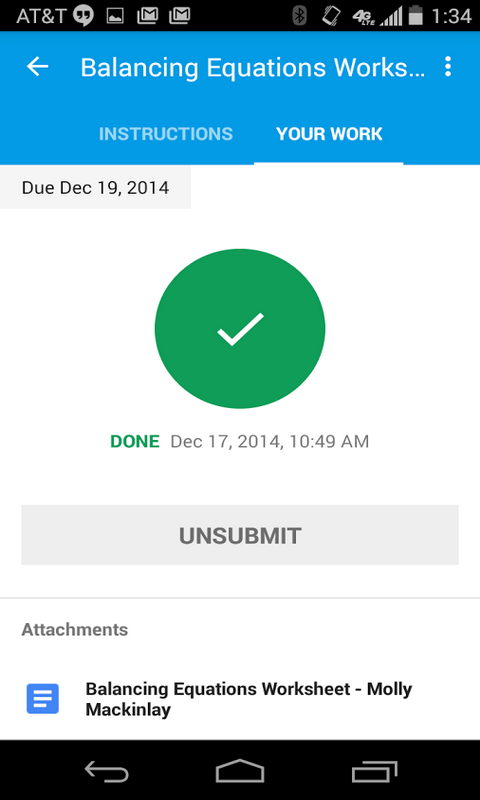Tap the Balancing Equations Worksheet title
The image size is (480, 800).
tap(252, 67)
